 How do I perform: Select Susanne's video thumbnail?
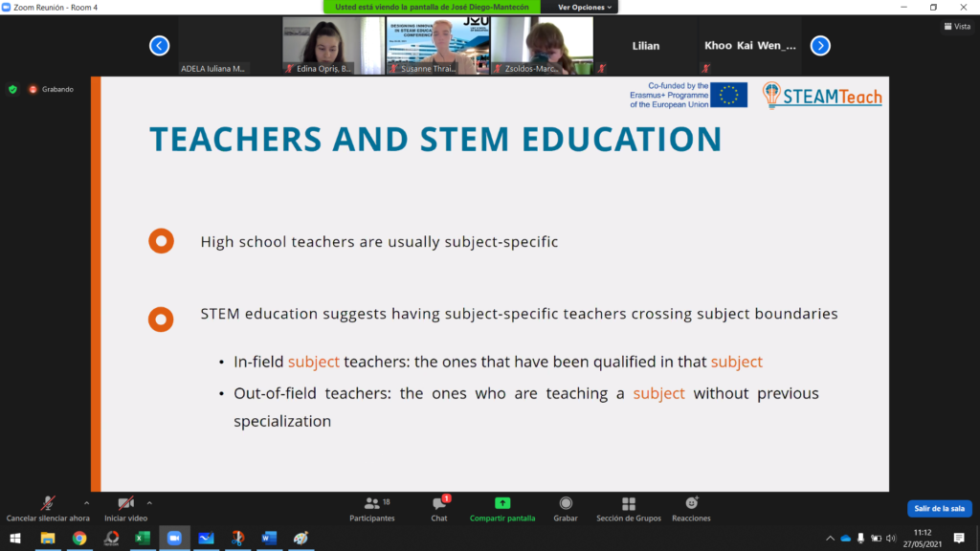coord(437,45)
